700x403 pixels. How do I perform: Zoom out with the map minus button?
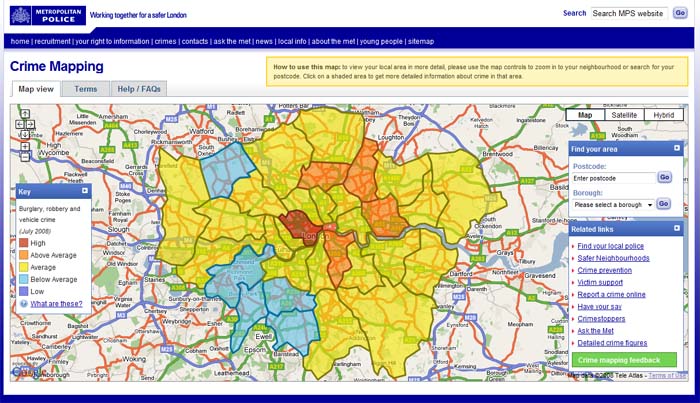[25, 157]
